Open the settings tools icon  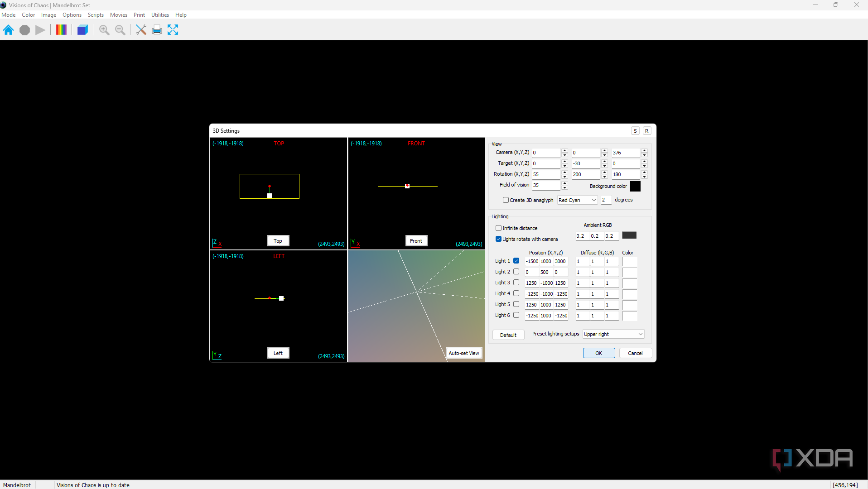click(x=141, y=30)
